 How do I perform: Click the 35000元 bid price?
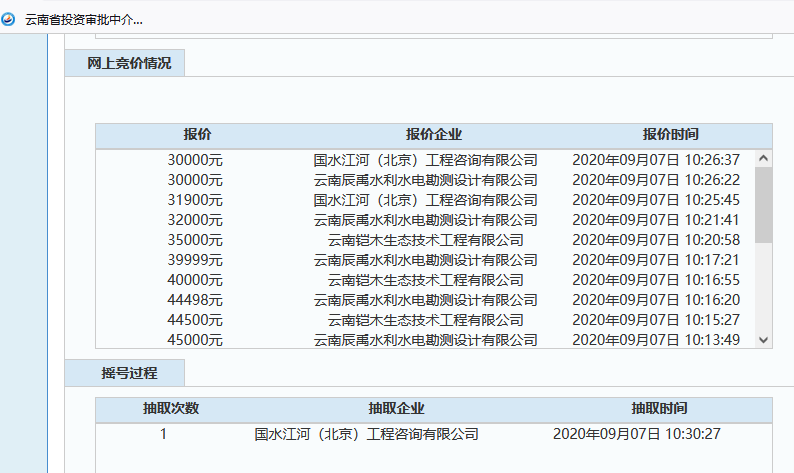click(x=195, y=240)
